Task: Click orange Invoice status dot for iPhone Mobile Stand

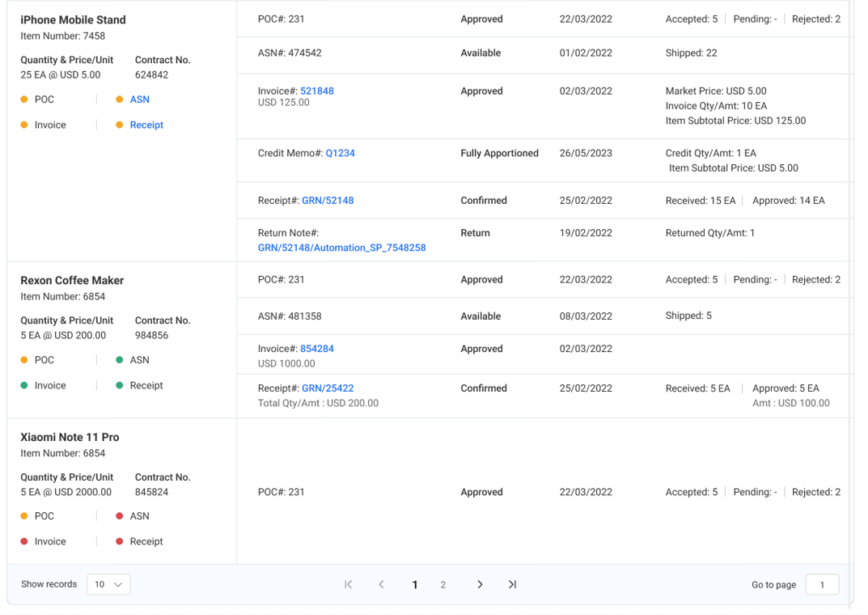Action: 23,125
